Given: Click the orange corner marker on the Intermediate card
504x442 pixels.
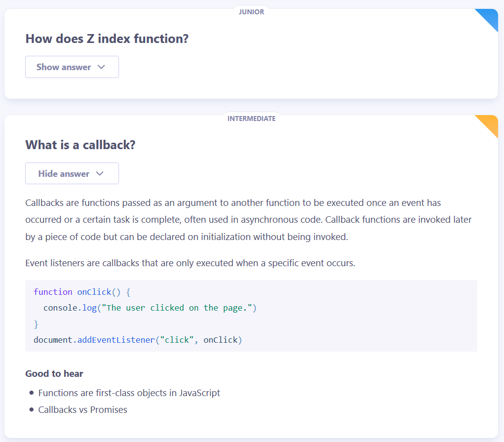Looking at the screenshot, I should pyautogui.click(x=489, y=124).
